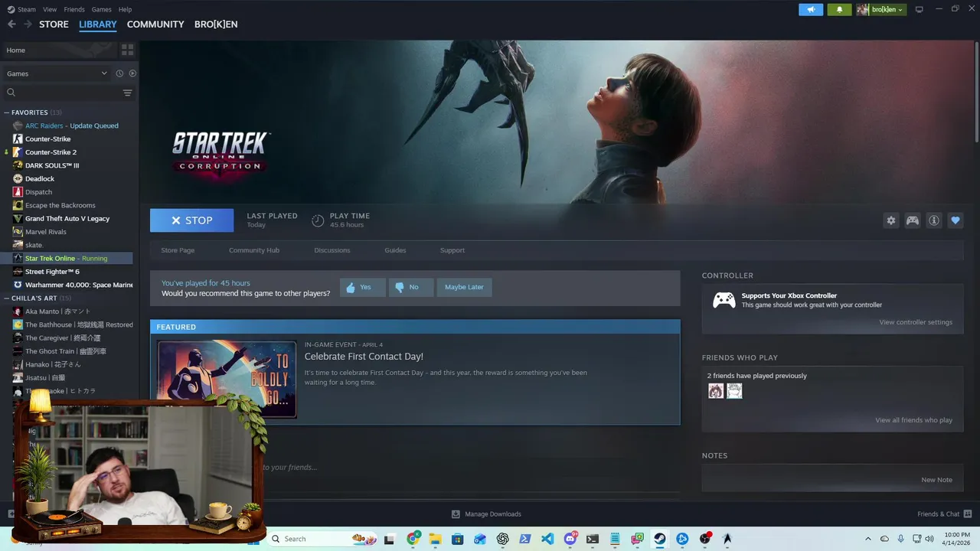Collapse the CHILLA'S ART category
Image resolution: width=980 pixels, height=551 pixels.
click(7, 298)
